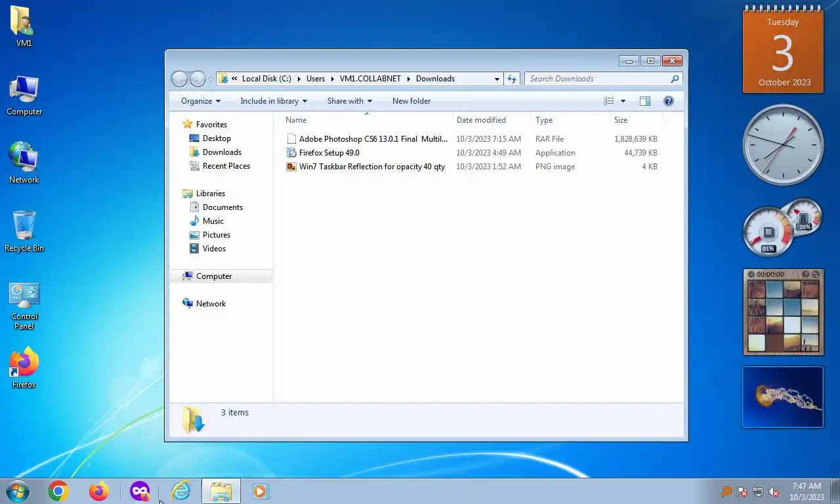Viewport: 840px width, 504px height.
Task: Toggle the preview pane
Action: (645, 101)
